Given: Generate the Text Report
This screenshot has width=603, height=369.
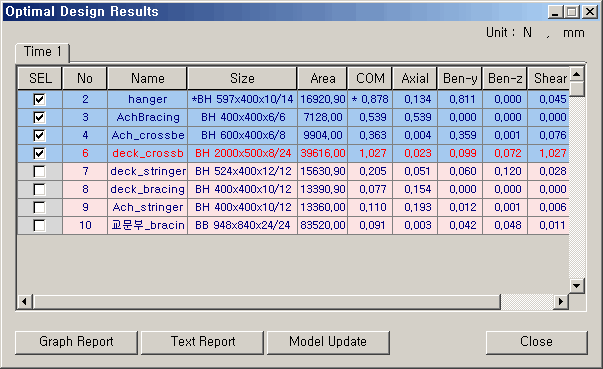Looking at the screenshot, I should click(203, 342).
